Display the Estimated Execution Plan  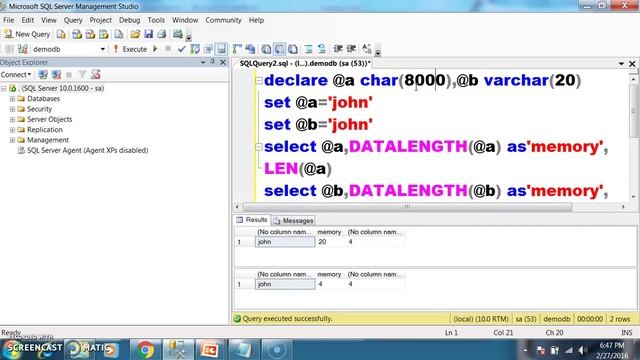click(x=195, y=49)
